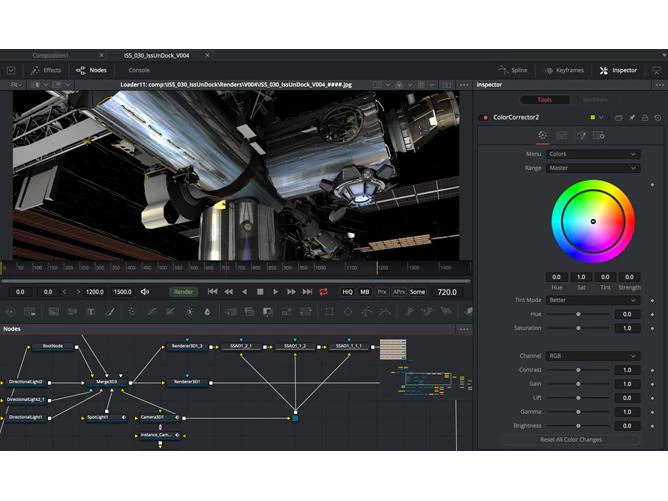Open viewer options menu (three dots)
The height and width of the screenshot is (501, 668).
pyautogui.click(x=464, y=85)
